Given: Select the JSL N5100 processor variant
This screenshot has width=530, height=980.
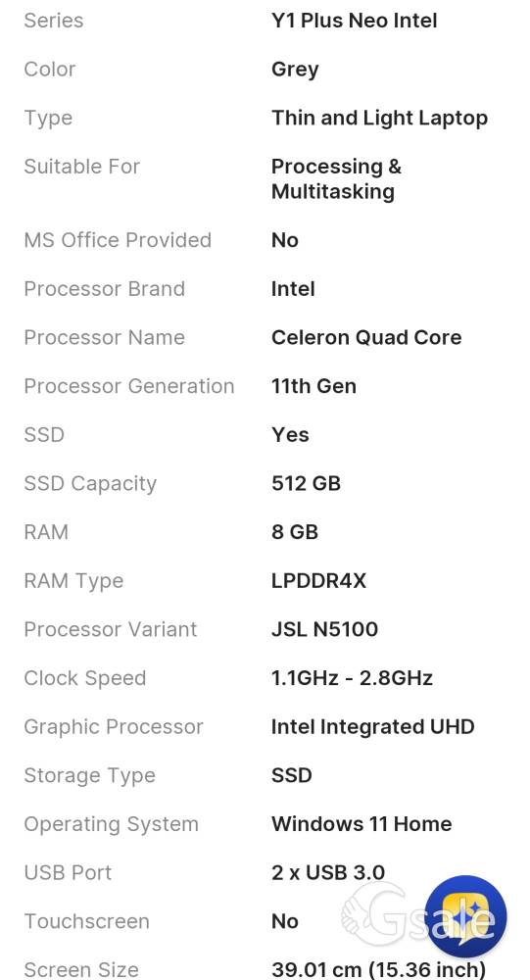Looking at the screenshot, I should (x=325, y=629).
